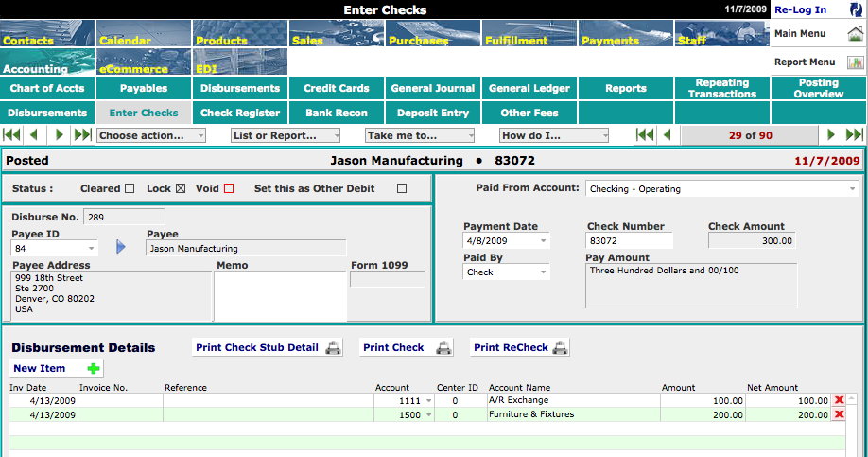Viewport: 868px width, 457px height.
Task: Open the Payee ID dropdown
Action: [x=54, y=248]
